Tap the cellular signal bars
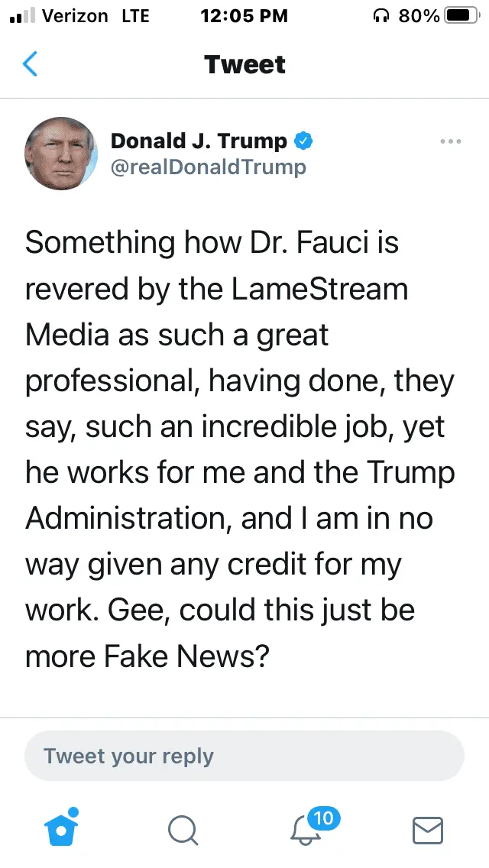 [x=22, y=17]
